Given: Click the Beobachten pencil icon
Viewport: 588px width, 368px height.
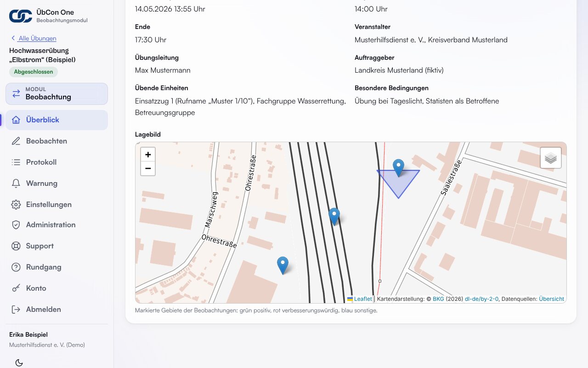Looking at the screenshot, I should [16, 141].
